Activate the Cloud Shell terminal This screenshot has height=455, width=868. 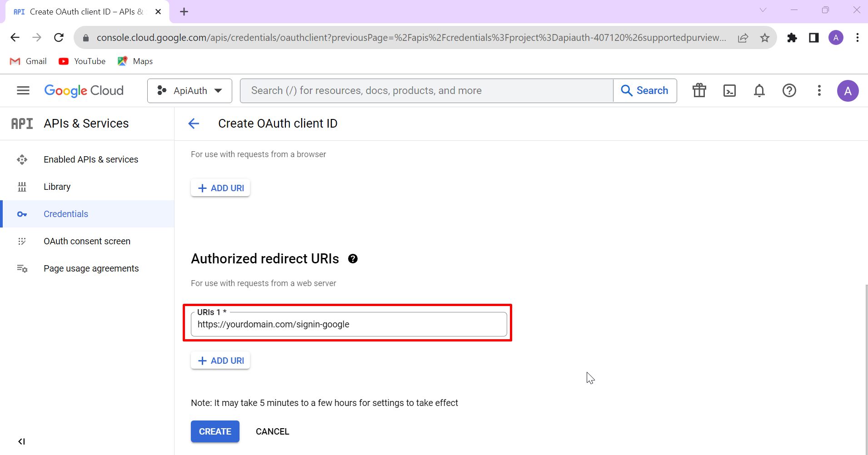click(x=729, y=90)
